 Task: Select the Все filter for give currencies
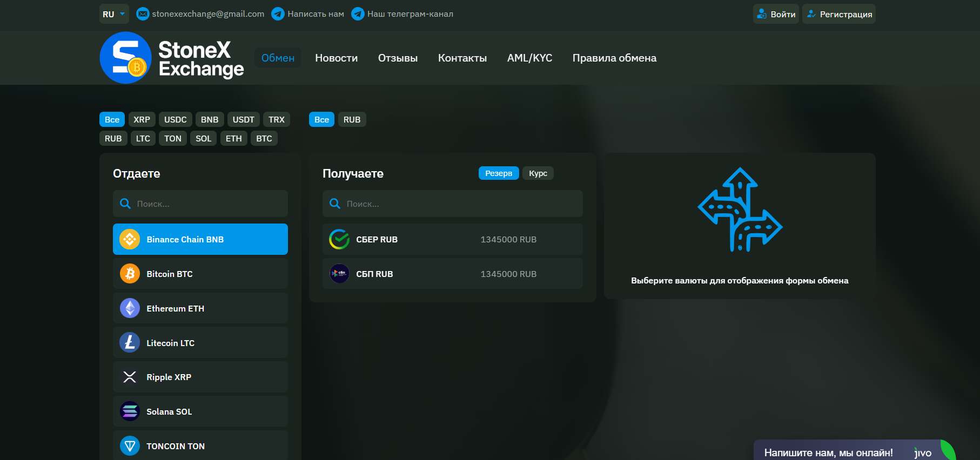pyautogui.click(x=112, y=119)
